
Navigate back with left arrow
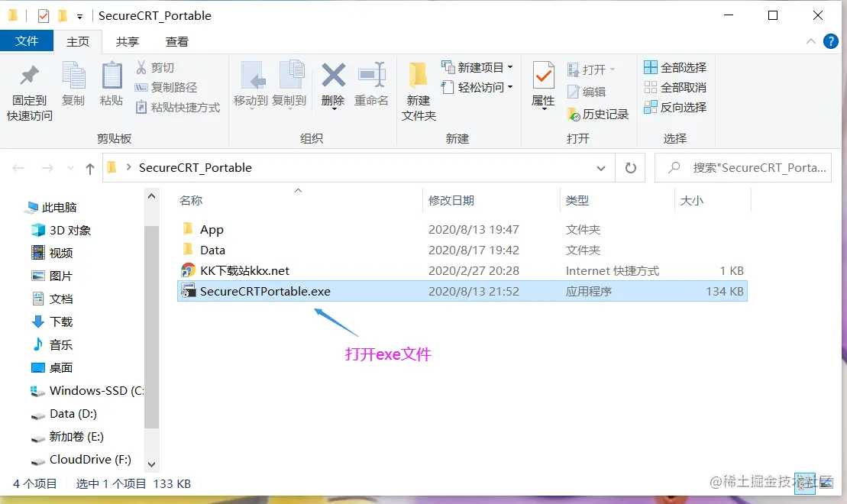pyautogui.click(x=18, y=168)
